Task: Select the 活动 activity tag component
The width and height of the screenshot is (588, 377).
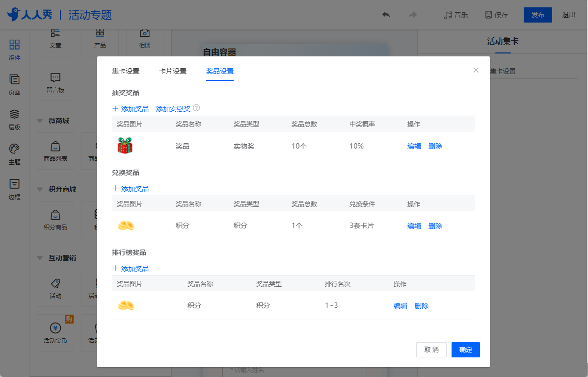Action: [x=55, y=288]
